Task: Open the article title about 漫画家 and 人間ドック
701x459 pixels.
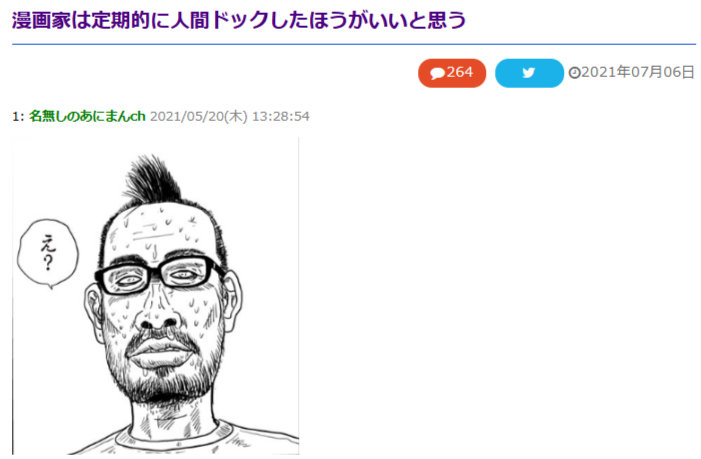Action: tap(239, 21)
